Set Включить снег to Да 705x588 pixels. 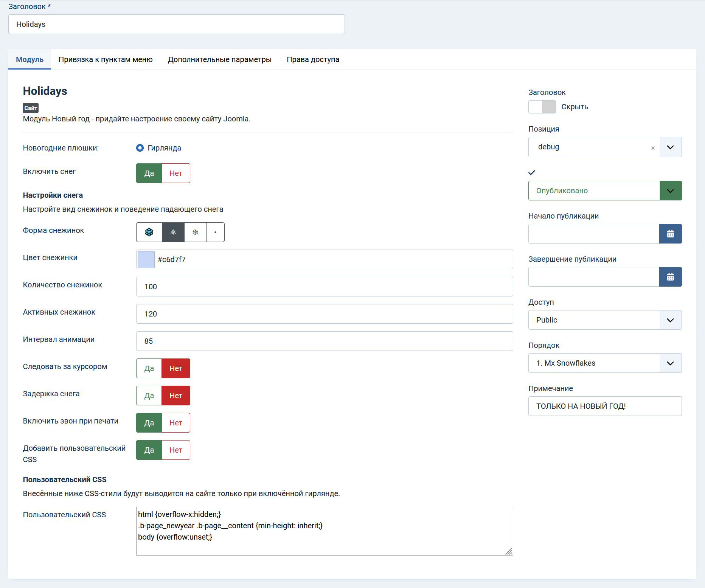(149, 173)
